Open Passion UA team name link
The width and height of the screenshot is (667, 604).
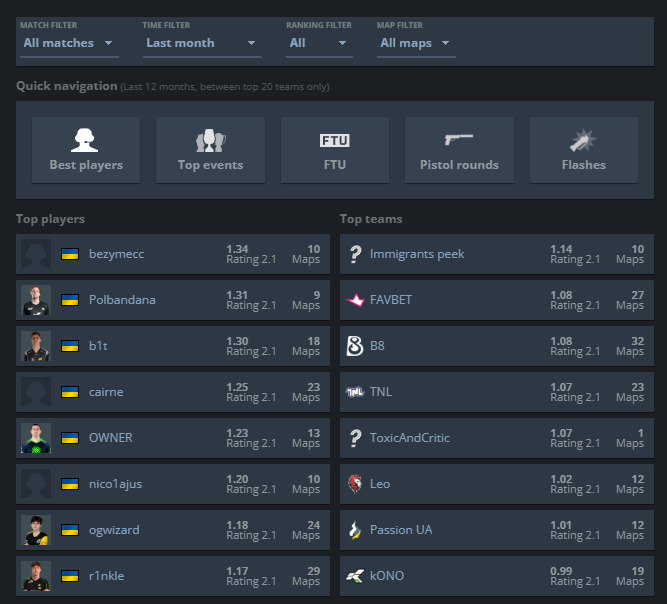tap(401, 530)
